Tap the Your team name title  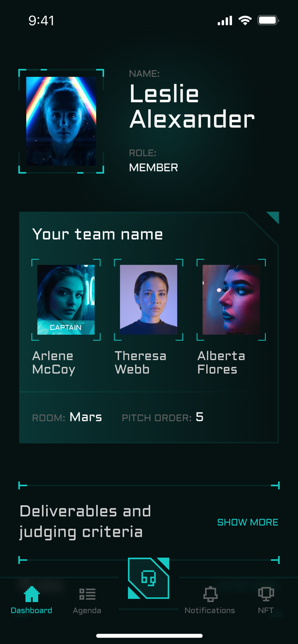97,234
